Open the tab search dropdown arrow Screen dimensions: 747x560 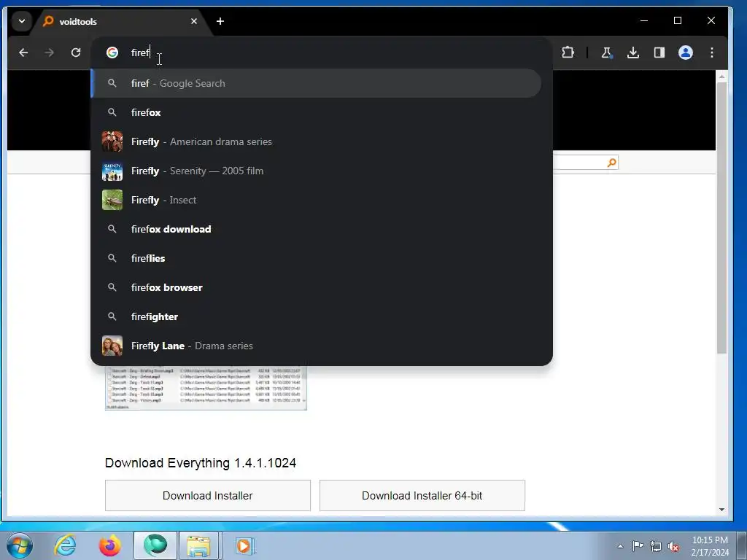point(21,21)
